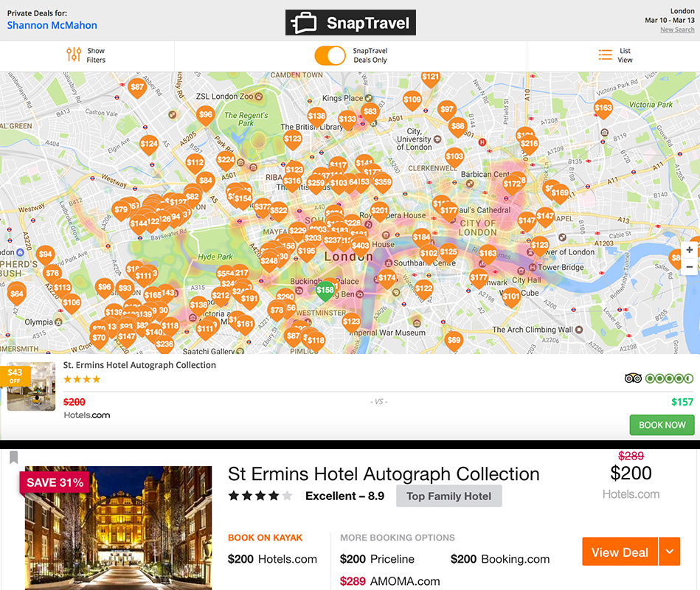This screenshot has height=590, width=700.
Task: Open the Show Filters sliders icon
Action: (x=74, y=55)
